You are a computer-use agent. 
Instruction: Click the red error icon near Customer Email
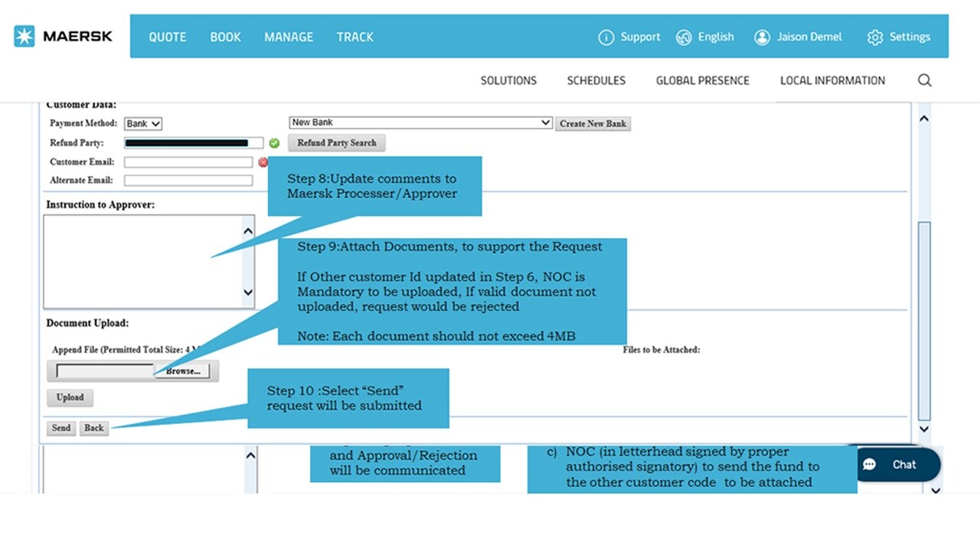(x=263, y=161)
